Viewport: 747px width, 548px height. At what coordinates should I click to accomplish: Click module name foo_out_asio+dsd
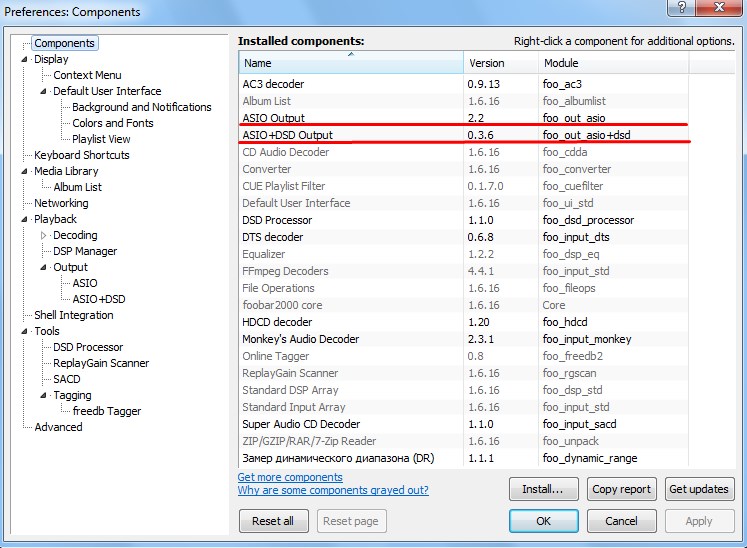[586, 135]
